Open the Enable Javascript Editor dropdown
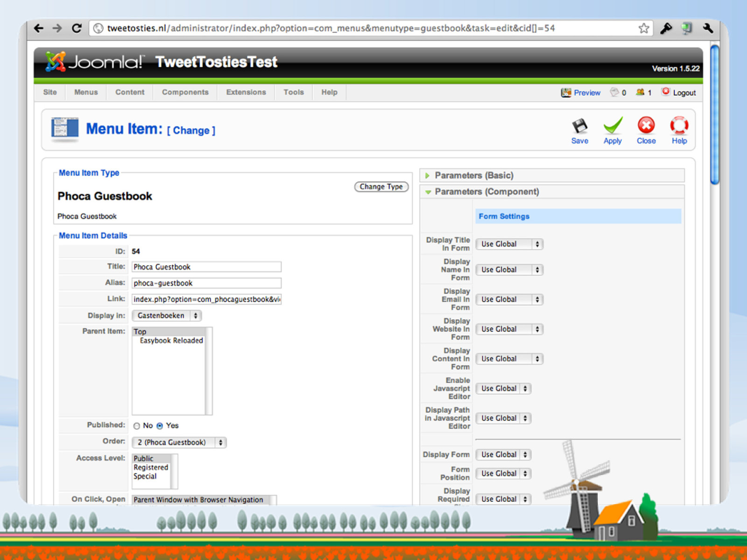The height and width of the screenshot is (560, 747). [503, 388]
